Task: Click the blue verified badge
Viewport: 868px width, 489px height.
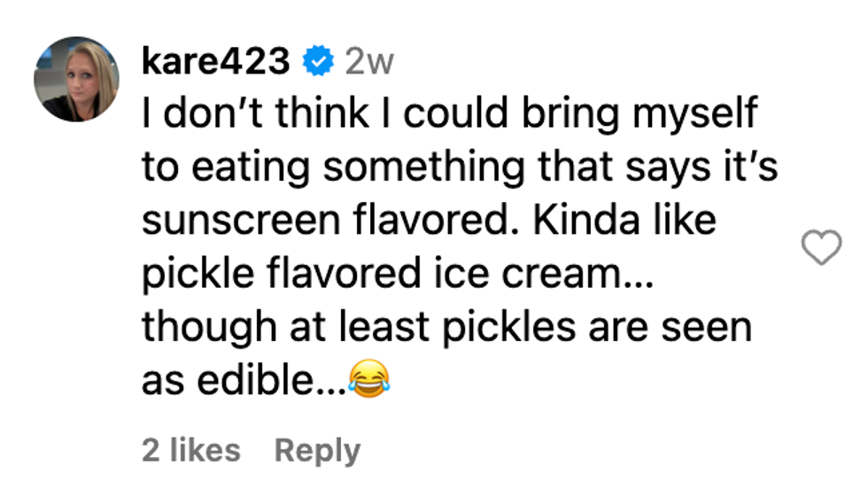Action: pyautogui.click(x=318, y=62)
